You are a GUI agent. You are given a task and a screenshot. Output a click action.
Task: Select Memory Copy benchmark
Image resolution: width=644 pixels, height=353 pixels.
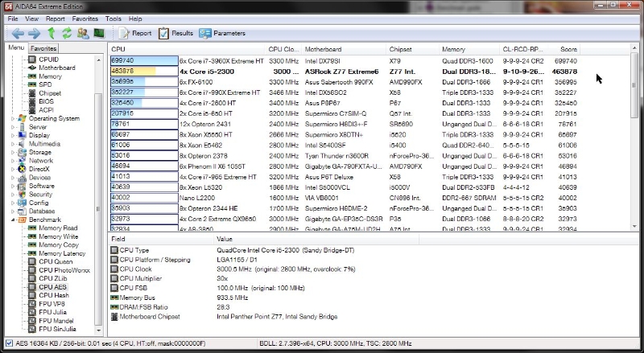coord(59,245)
